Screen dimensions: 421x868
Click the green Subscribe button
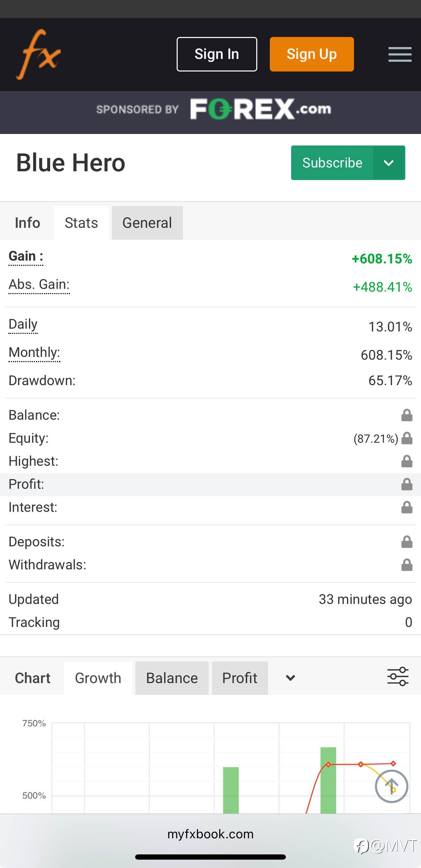[x=332, y=163]
